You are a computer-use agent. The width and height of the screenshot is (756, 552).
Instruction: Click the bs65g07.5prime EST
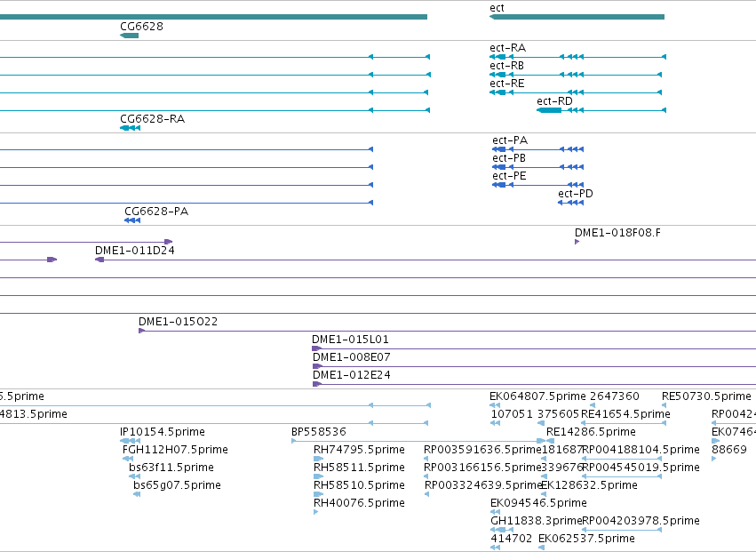137,494
